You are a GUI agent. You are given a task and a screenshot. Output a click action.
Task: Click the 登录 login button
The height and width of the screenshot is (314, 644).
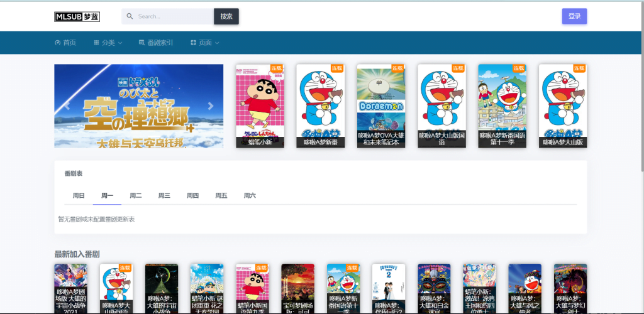point(575,16)
